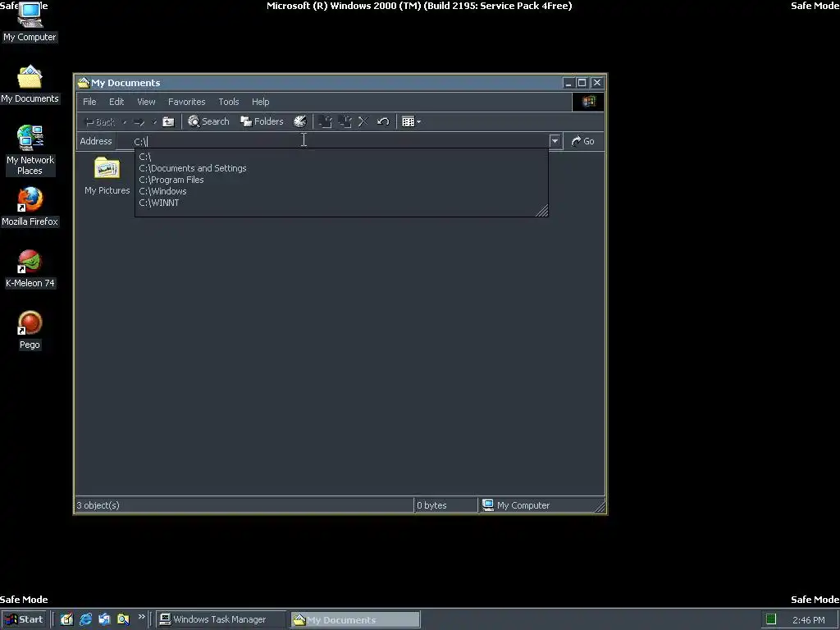Image resolution: width=840 pixels, height=630 pixels.
Task: Open the Tools menu
Action: (x=229, y=102)
